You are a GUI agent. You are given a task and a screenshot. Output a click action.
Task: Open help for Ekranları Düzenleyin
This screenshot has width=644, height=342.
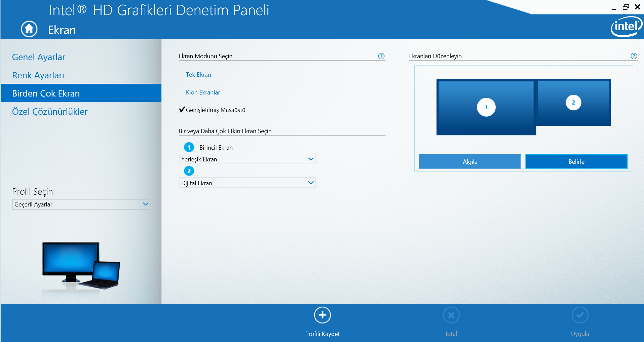pos(634,56)
